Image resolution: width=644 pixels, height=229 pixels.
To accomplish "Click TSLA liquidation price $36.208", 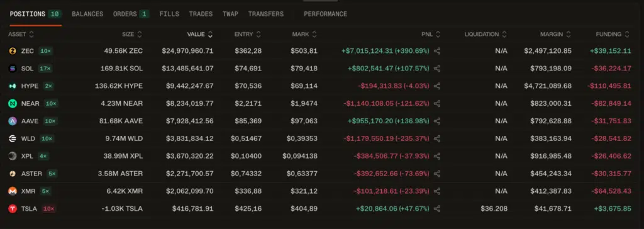I will 494,209.
